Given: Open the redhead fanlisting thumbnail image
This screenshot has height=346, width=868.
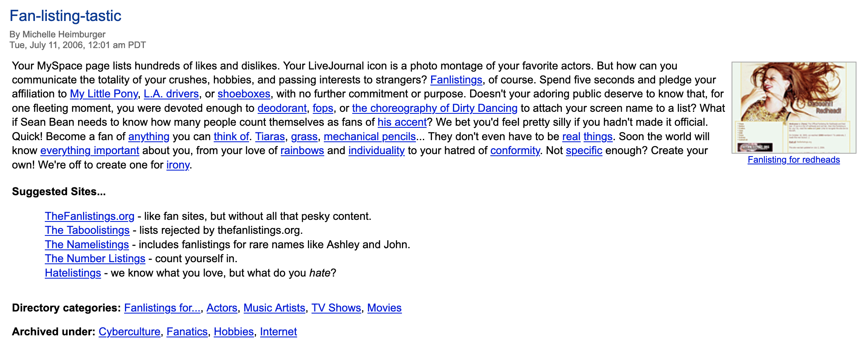Looking at the screenshot, I should point(793,108).
